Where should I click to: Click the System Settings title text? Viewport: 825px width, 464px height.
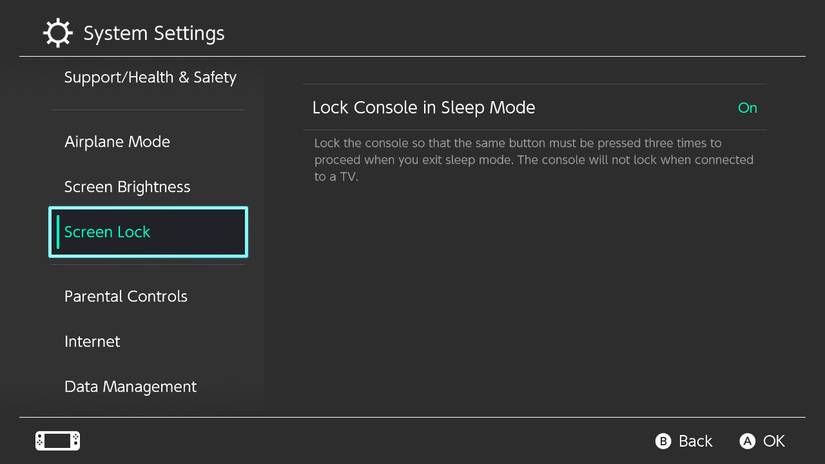pyautogui.click(x=154, y=34)
